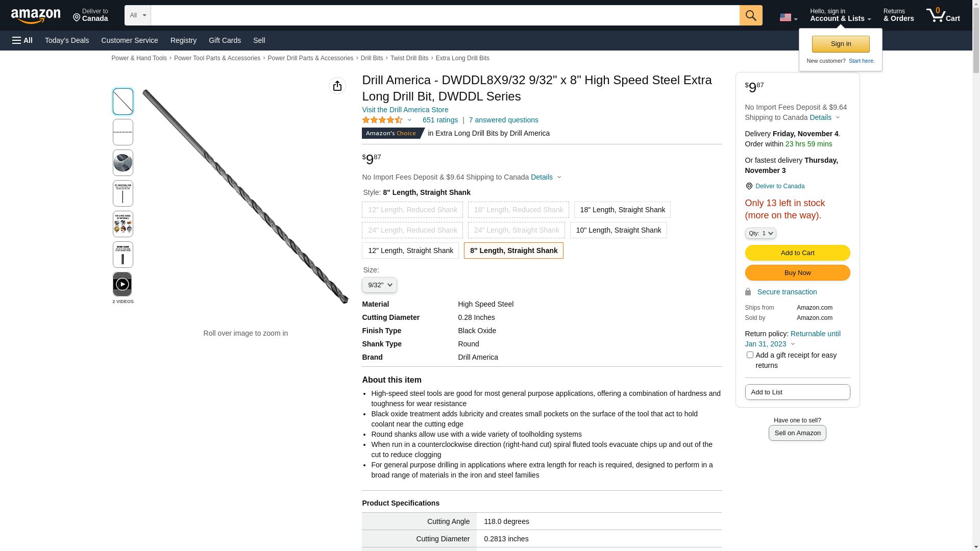The image size is (980, 551).
Task: Open the All hamburger menu icon
Action: [x=22, y=40]
